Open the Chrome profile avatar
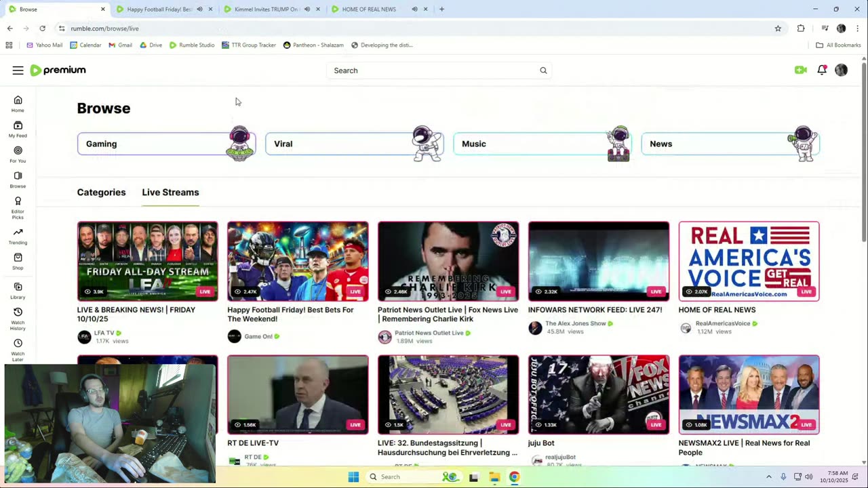 click(x=842, y=28)
